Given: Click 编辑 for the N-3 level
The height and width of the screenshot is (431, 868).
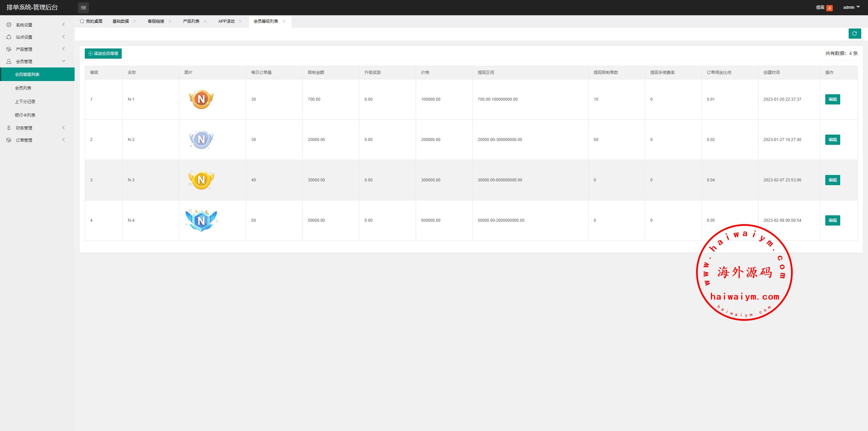Looking at the screenshot, I should coord(832,180).
